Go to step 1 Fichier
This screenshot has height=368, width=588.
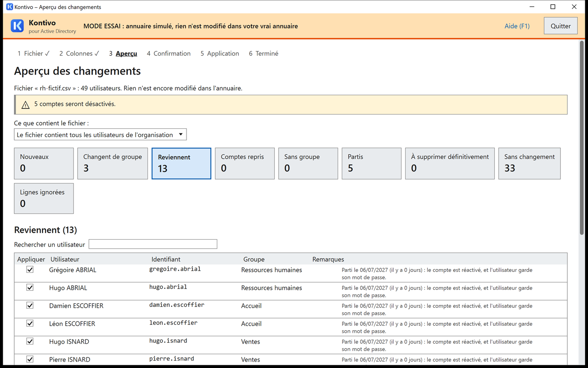[34, 53]
